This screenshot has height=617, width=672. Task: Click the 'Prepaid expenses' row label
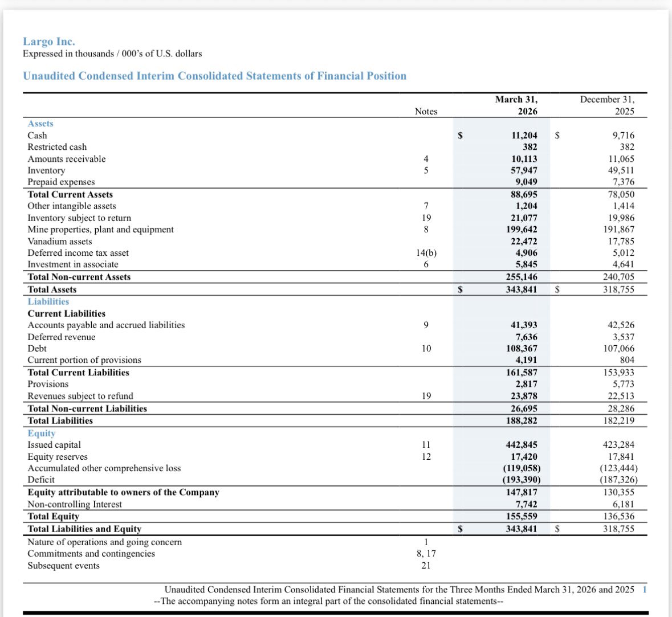point(62,182)
